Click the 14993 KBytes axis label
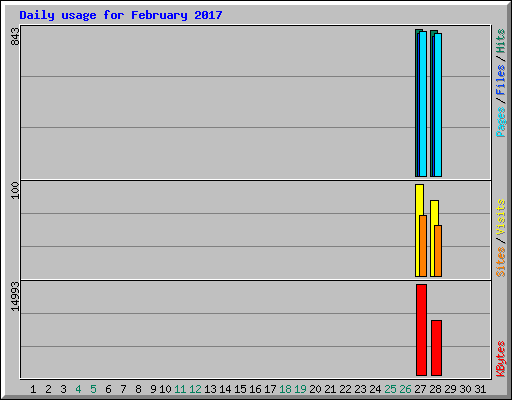Image resolution: width=512 pixels, height=400 pixels. click(15, 296)
